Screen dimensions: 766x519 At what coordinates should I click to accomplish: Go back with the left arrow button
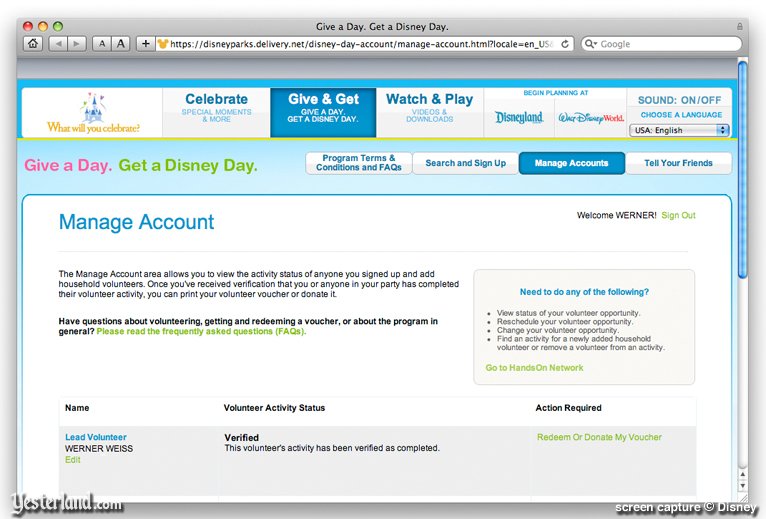tap(58, 44)
